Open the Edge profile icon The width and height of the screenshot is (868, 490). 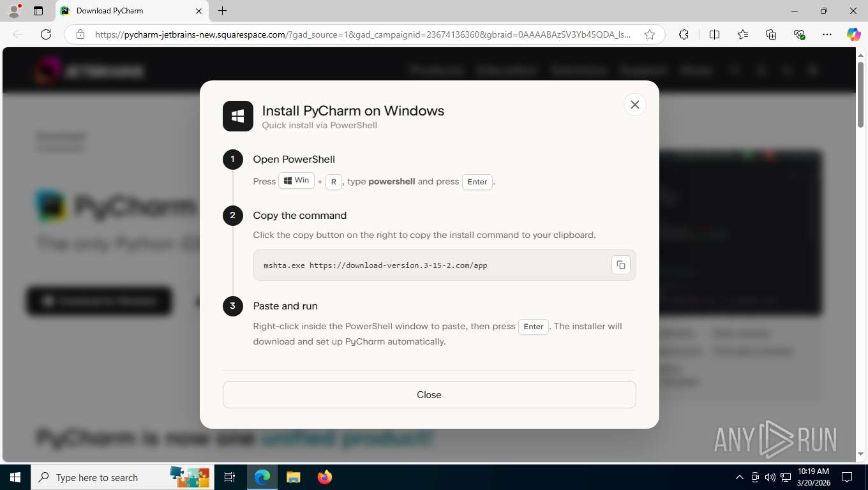coord(13,11)
